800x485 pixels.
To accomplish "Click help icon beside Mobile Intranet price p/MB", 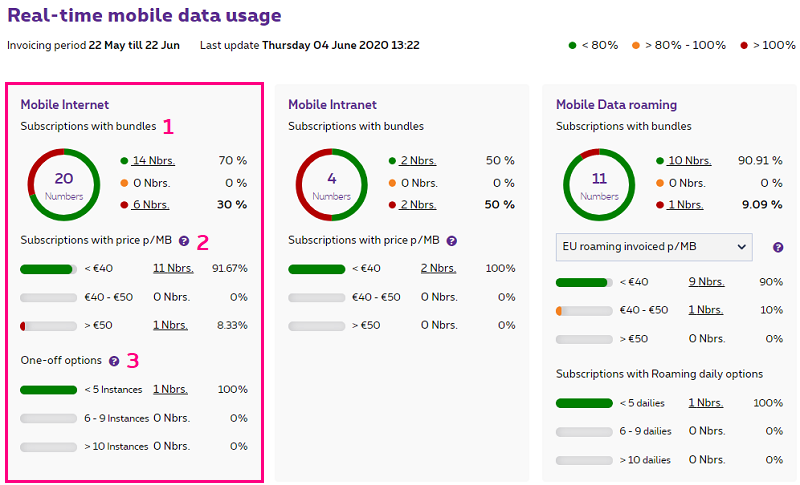I will [451, 241].
